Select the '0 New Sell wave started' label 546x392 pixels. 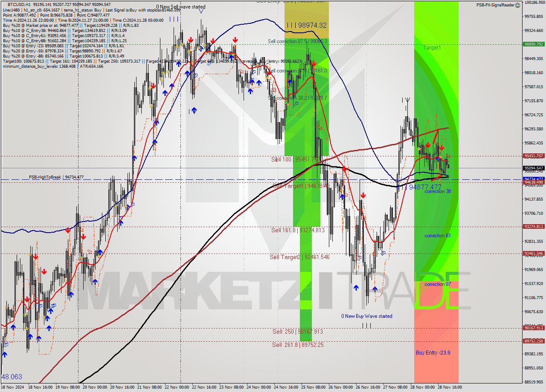point(180,7)
